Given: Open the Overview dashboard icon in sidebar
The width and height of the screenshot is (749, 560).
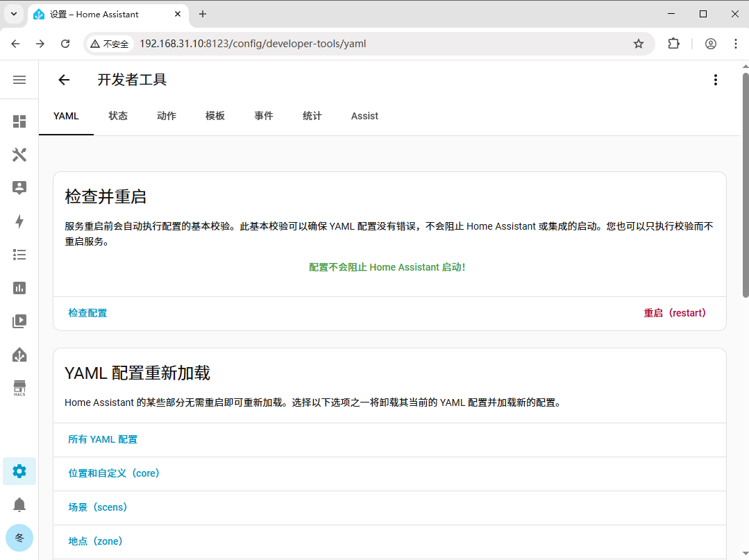Looking at the screenshot, I should point(19,121).
